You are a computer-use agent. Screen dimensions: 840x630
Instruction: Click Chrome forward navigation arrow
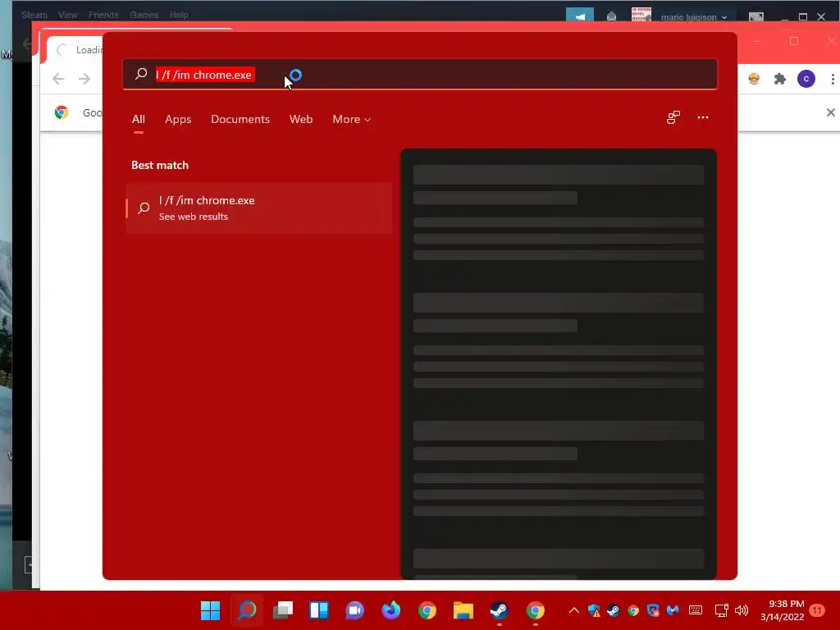click(x=84, y=79)
